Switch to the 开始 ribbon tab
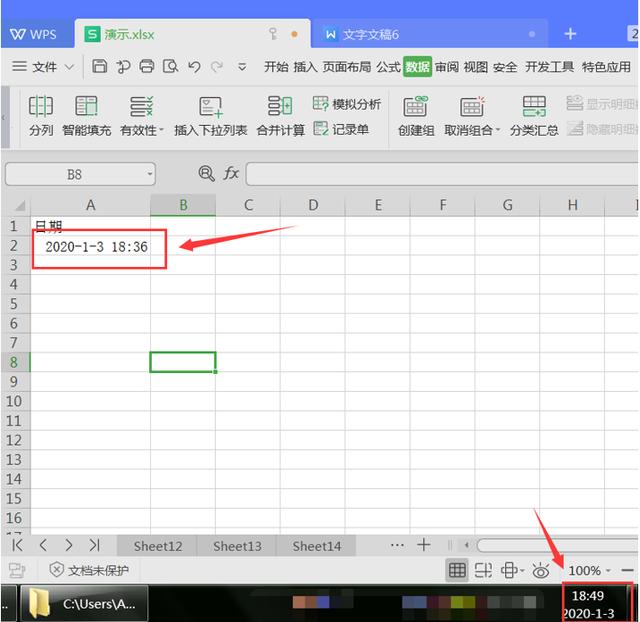The image size is (640, 622). point(276,67)
